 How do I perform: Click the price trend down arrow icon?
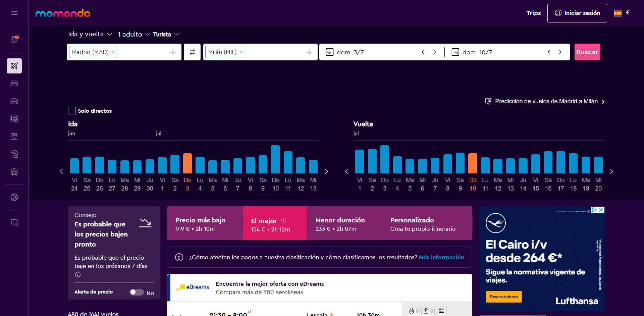[x=145, y=223]
